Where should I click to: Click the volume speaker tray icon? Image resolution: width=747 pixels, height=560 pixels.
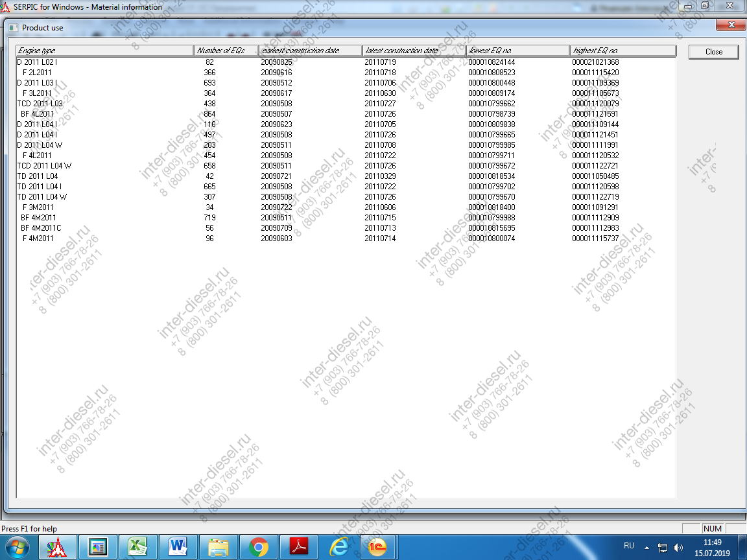(678, 548)
